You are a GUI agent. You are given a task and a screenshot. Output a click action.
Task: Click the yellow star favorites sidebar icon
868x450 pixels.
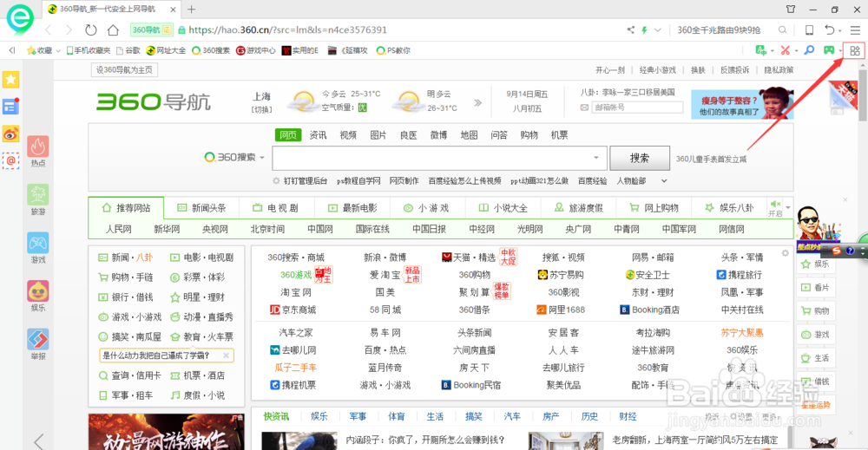11,80
